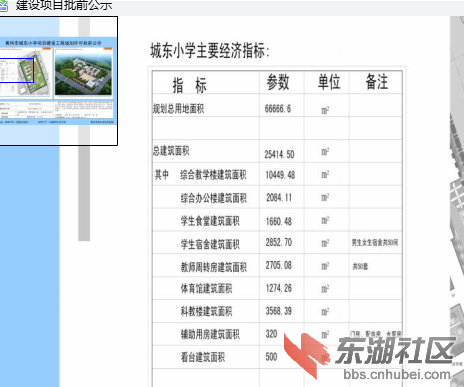Select the value 500
This screenshot has width=464, height=387.
pos(271,357)
